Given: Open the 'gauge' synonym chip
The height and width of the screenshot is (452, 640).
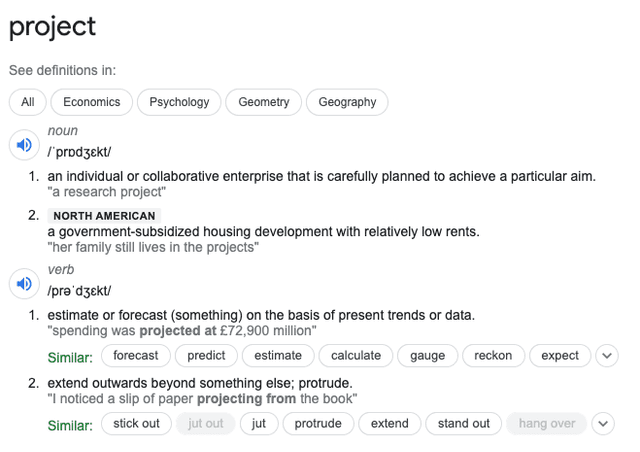Looking at the screenshot, I should 427,355.
